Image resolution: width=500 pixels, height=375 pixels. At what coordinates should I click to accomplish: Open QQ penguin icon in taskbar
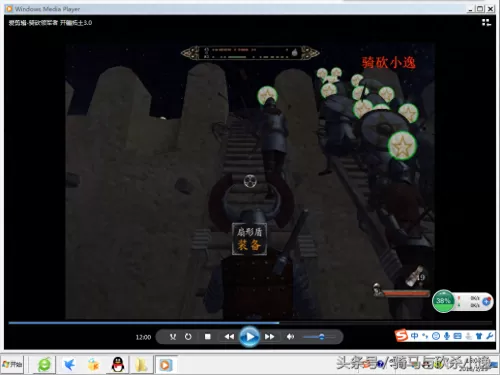pos(118,364)
